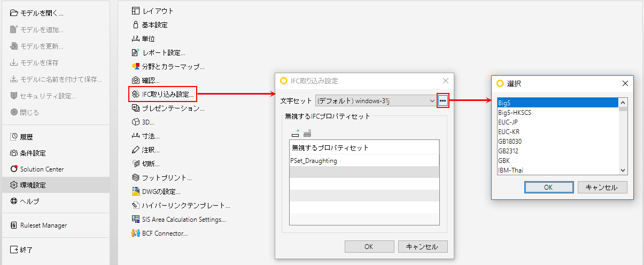Click the フットプリント layers icon
The image size is (644, 265).
point(136,177)
